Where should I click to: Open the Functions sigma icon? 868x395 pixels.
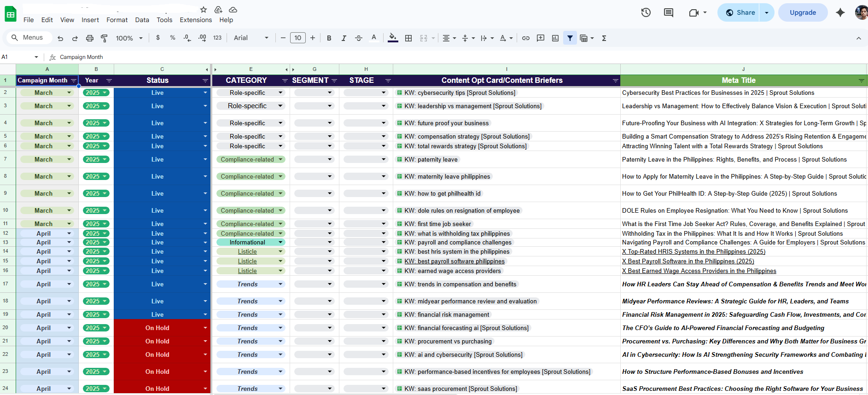[604, 38]
